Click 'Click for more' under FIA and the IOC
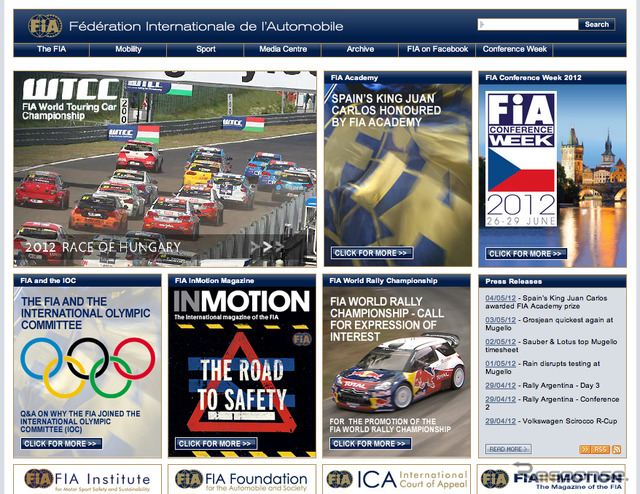 pyautogui.click(x=61, y=444)
